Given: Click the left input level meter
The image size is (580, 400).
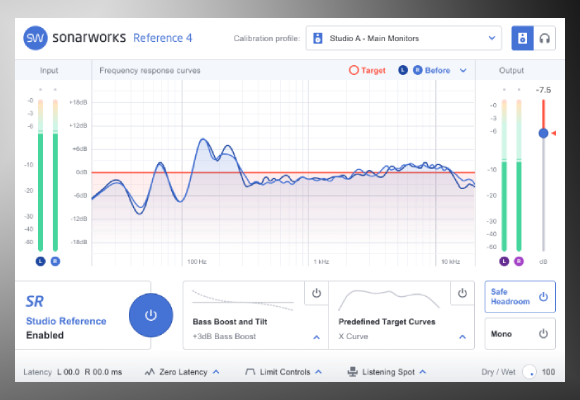Looking at the screenshot, I should [x=40, y=175].
